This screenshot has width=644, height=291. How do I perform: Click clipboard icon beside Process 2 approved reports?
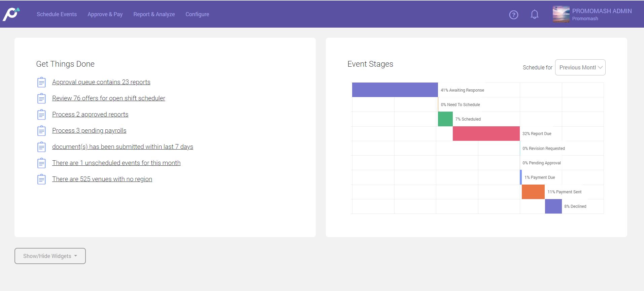(x=41, y=115)
